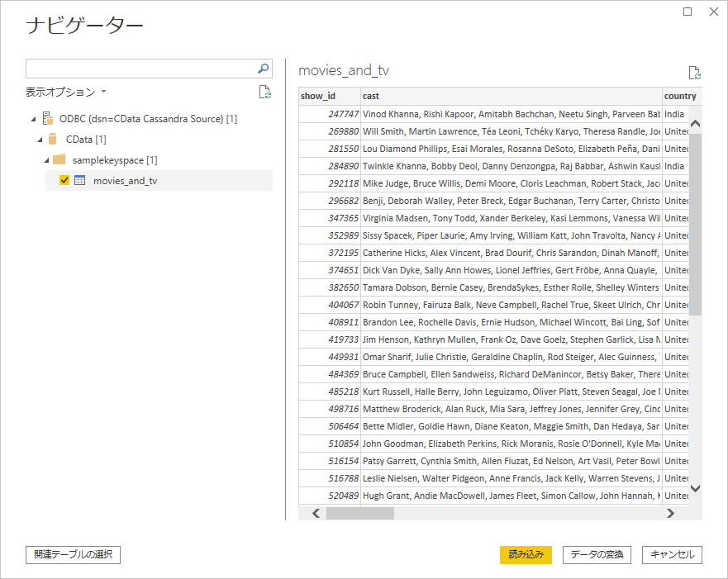
Task: Select the show_id column header
Action: 330,96
